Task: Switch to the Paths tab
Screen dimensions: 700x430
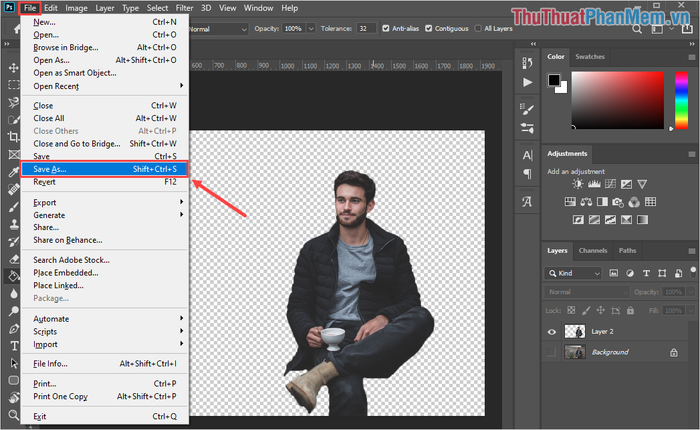Action: click(627, 250)
